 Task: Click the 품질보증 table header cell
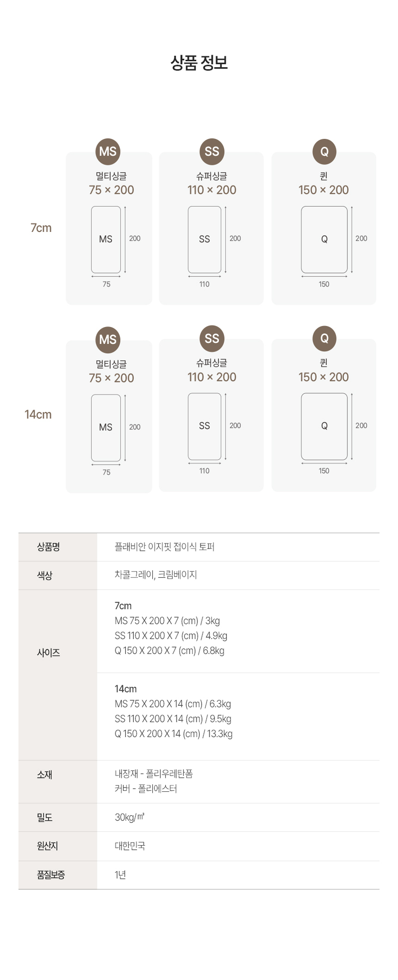[51, 874]
